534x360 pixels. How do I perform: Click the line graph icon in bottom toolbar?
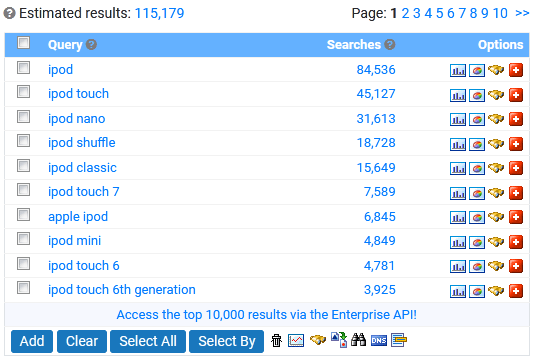(x=296, y=340)
